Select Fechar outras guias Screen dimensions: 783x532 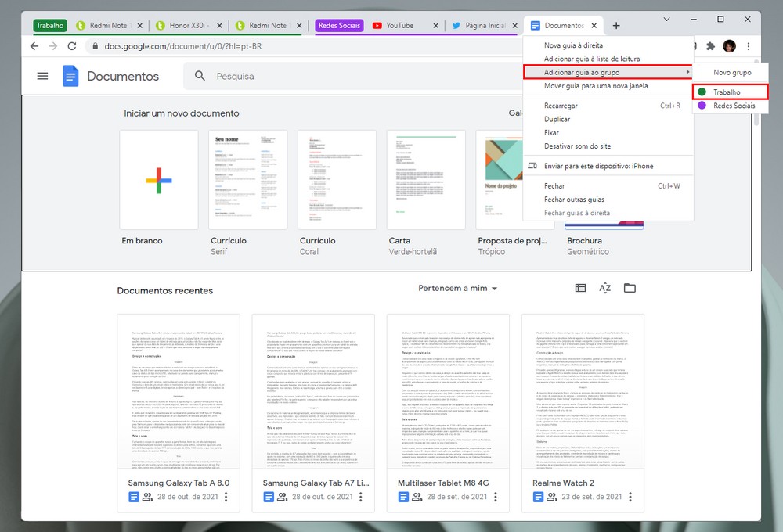608,199
